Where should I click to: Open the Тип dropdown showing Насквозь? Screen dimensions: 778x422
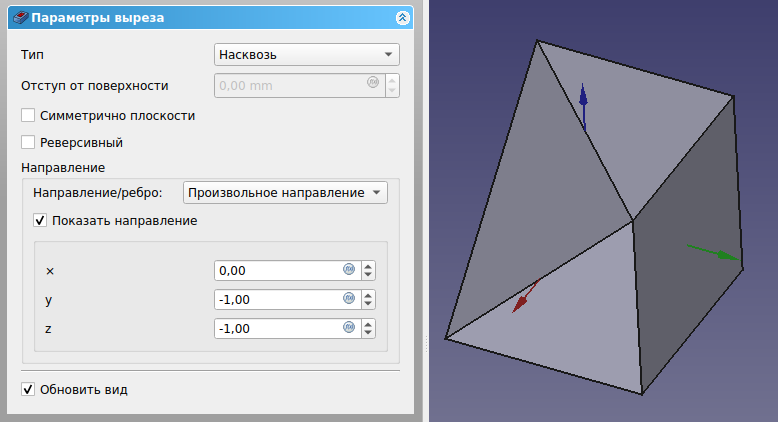point(307,55)
